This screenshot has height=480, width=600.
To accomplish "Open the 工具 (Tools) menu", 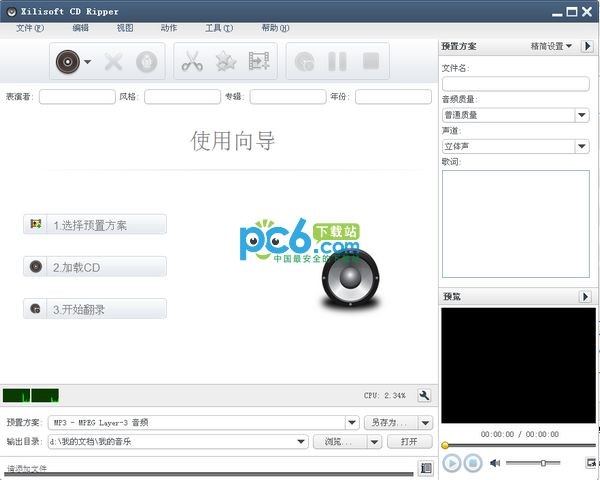I will pos(219,28).
